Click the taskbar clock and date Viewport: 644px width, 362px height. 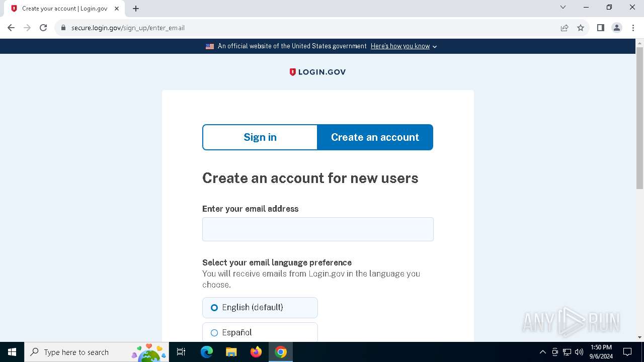coord(601,352)
